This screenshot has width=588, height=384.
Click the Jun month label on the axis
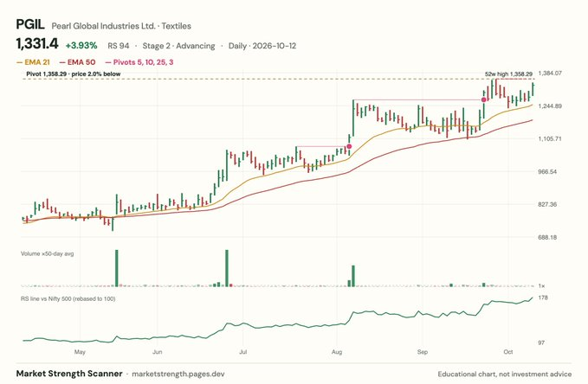[x=158, y=352]
